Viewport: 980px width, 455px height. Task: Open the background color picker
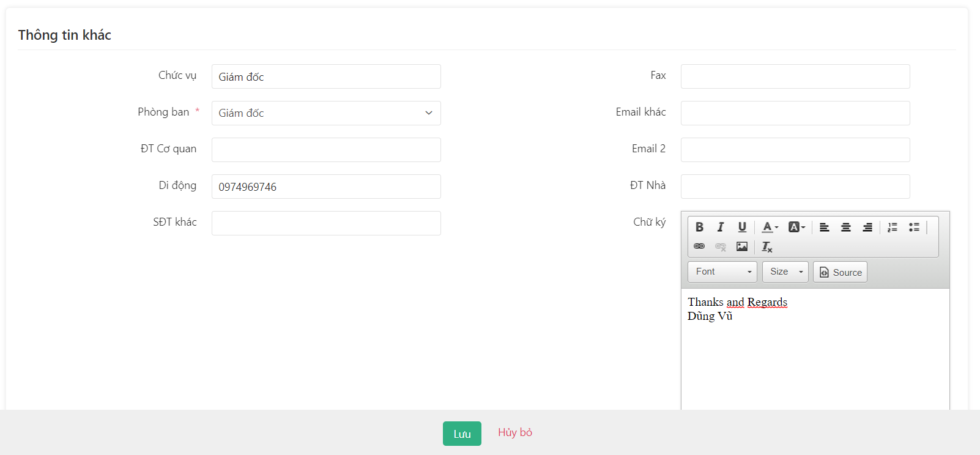click(x=796, y=227)
